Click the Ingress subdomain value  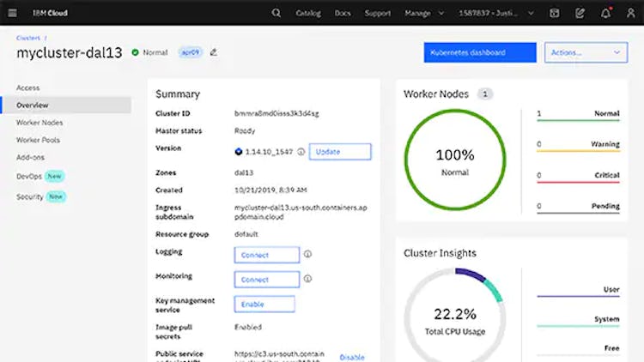coord(301,212)
